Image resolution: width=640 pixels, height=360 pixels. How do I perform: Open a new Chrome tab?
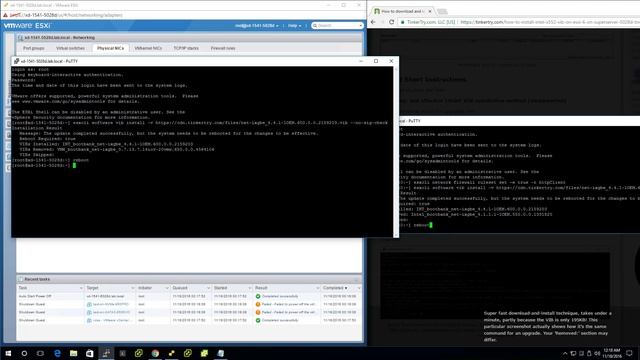click(442, 11)
